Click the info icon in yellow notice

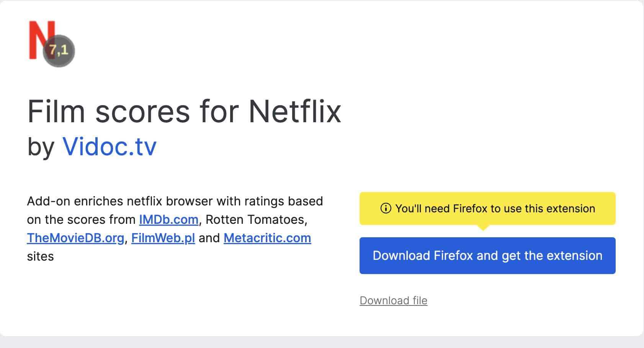click(386, 208)
